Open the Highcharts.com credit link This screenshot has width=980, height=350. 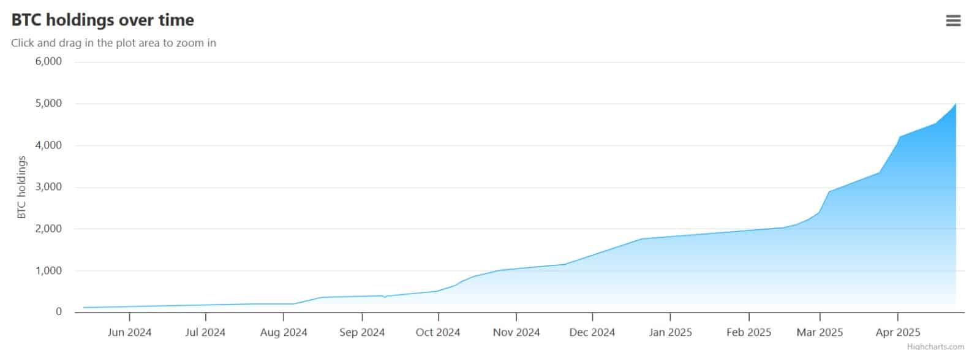[935, 346]
